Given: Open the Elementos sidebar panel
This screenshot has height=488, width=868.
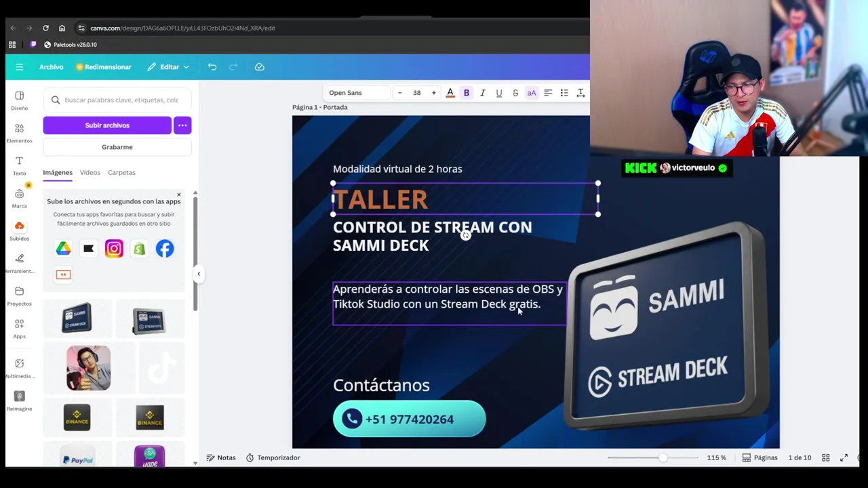Looking at the screenshot, I should 19,133.
